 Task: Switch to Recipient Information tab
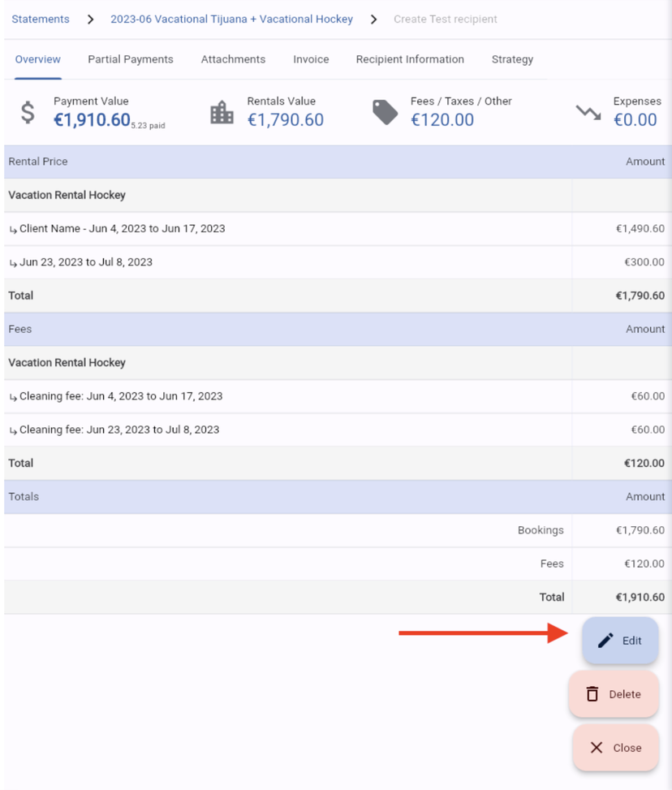(410, 59)
